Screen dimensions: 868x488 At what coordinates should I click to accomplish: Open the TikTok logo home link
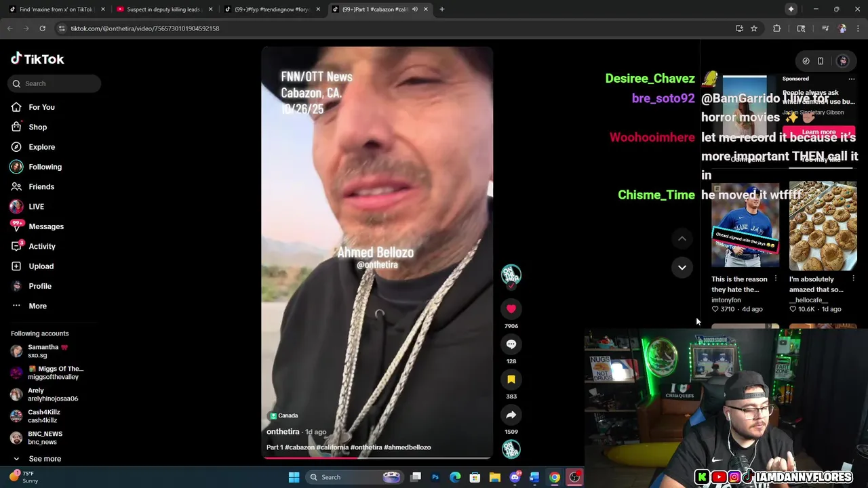click(x=37, y=59)
